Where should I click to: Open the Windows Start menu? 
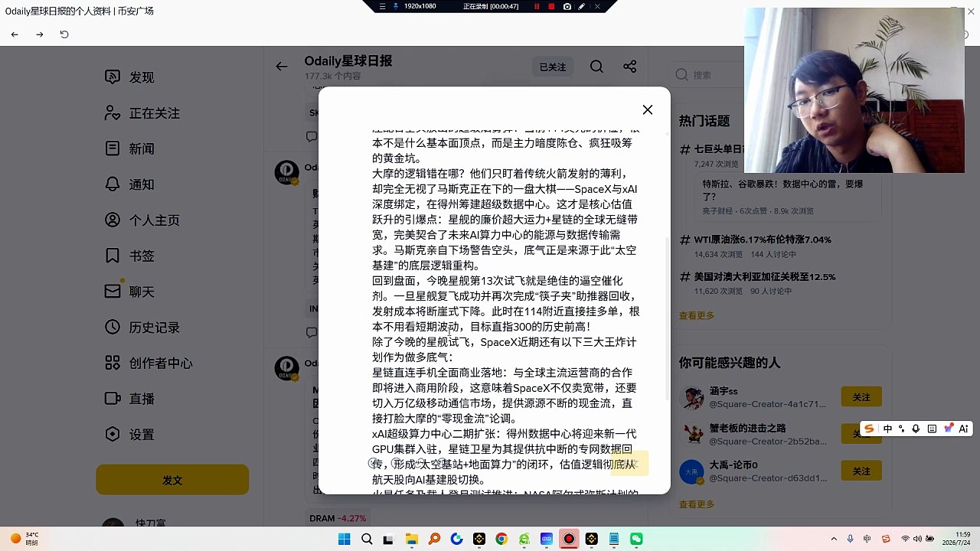point(345,539)
